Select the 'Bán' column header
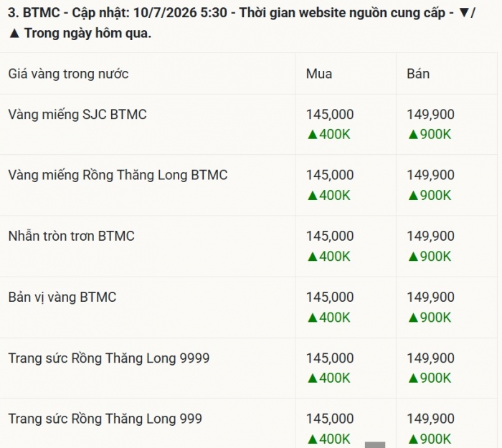The image size is (502, 448). [x=418, y=74]
